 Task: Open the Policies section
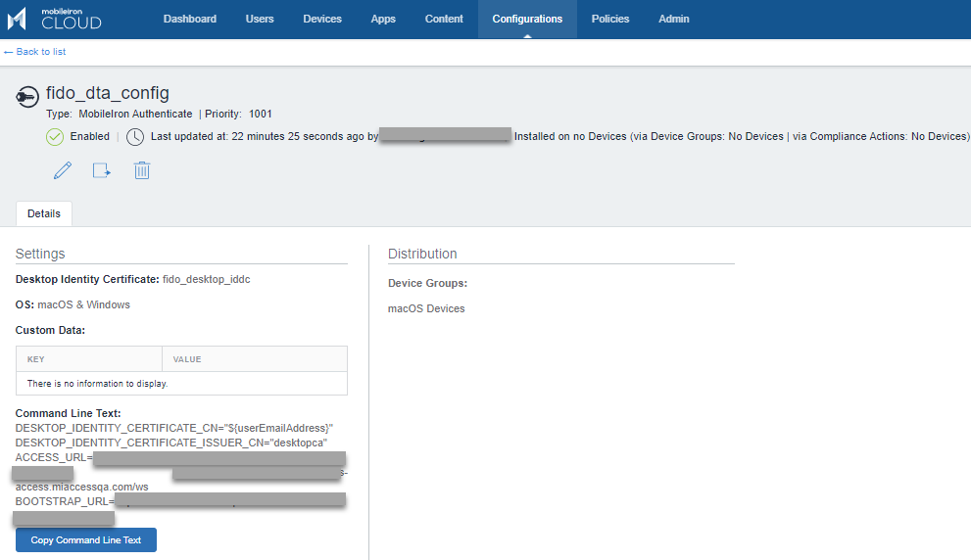pyautogui.click(x=610, y=20)
